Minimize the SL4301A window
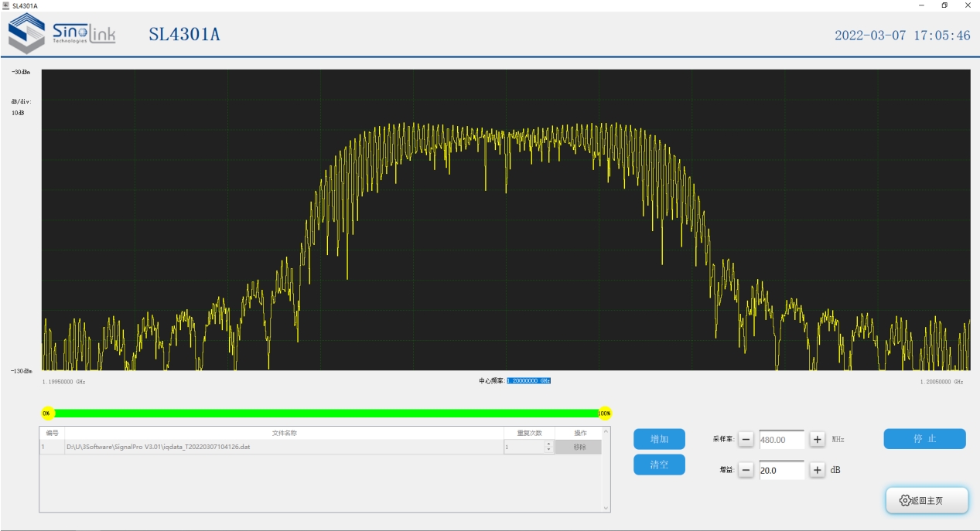Viewport: 980px width, 531px height. [921, 5]
